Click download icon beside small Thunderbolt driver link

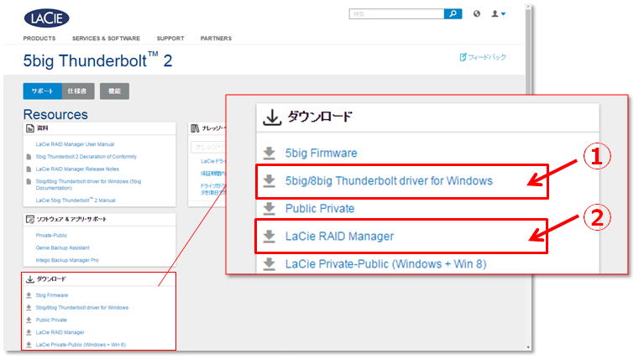[x=29, y=308]
